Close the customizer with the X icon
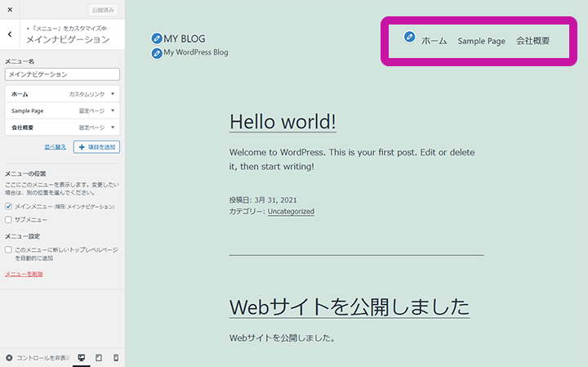The width and height of the screenshot is (588, 367). pyautogui.click(x=9, y=10)
